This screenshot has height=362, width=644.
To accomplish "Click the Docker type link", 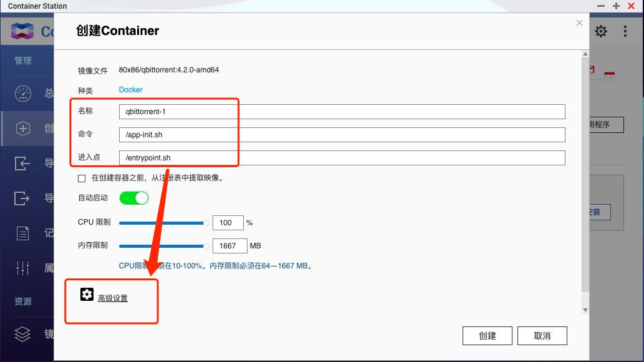I will click(130, 89).
